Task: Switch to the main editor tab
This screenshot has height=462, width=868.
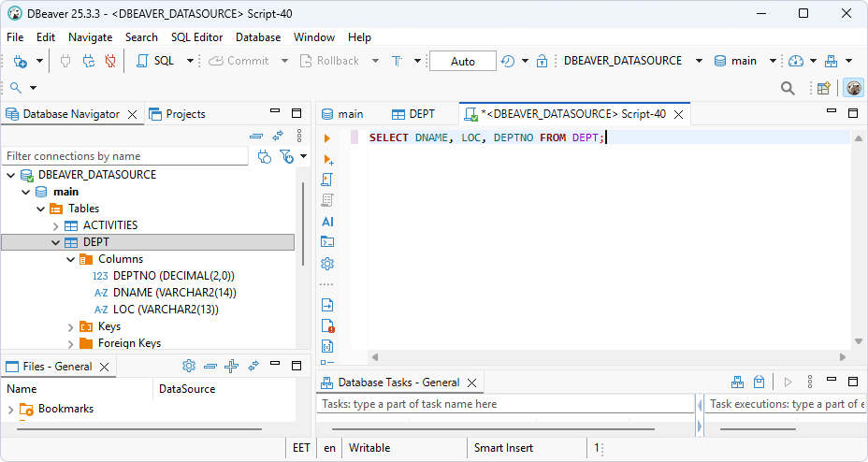Action: tap(342, 114)
